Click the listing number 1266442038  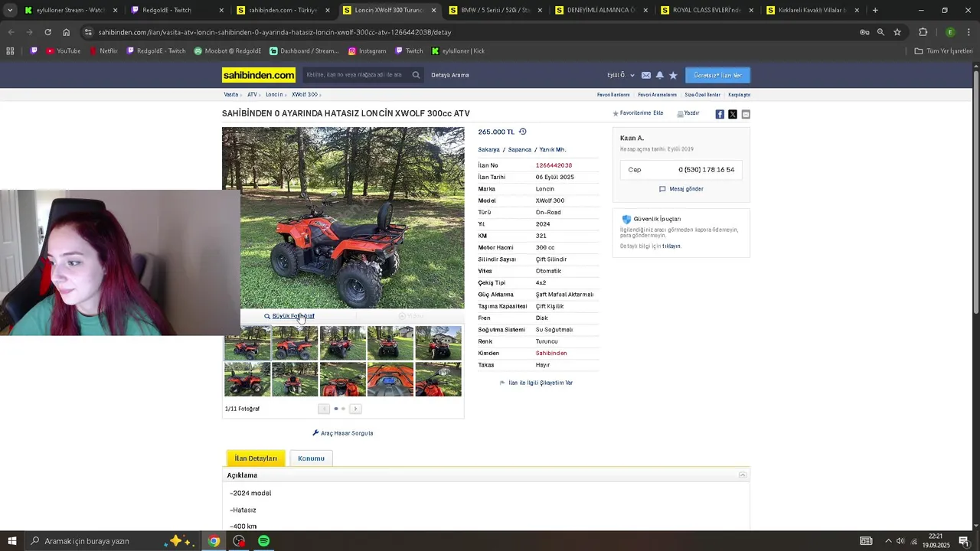[x=554, y=165]
